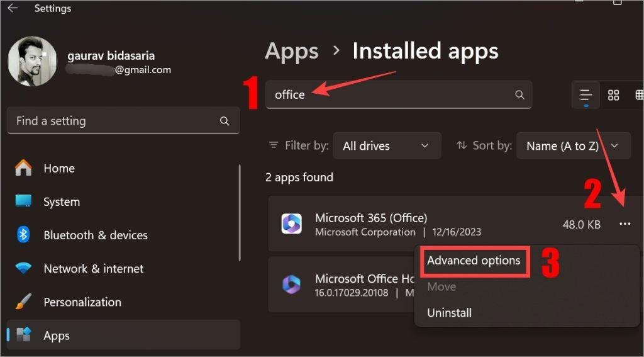Click the search field containing office
The height and width of the screenshot is (357, 644).
[398, 94]
